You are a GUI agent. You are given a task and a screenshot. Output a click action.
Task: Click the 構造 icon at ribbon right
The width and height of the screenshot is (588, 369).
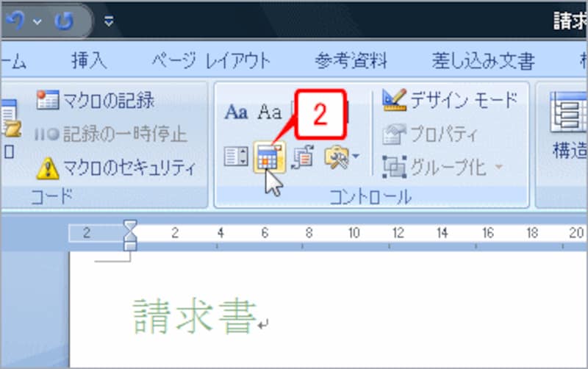[568, 112]
